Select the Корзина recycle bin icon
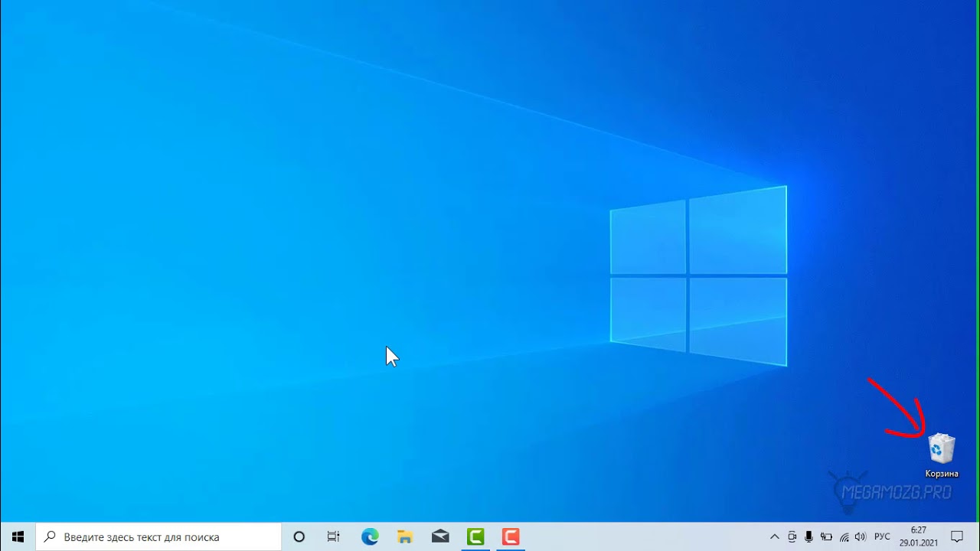The width and height of the screenshot is (980, 551). click(x=942, y=456)
